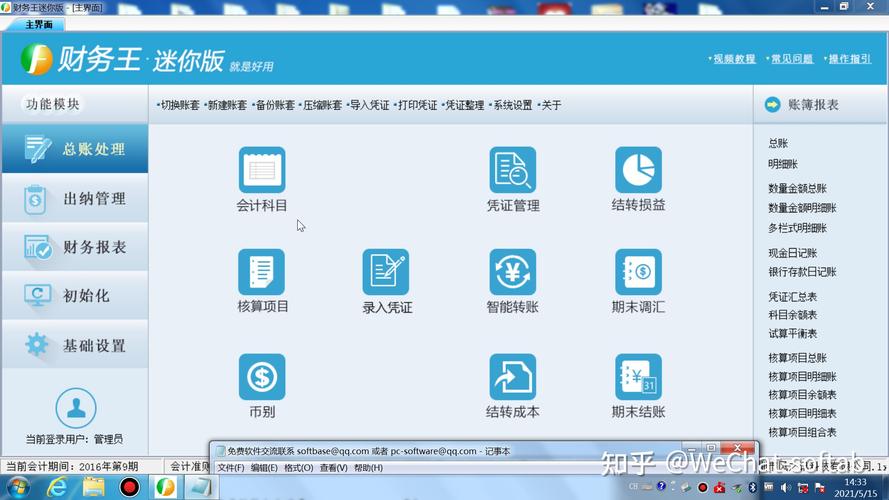Open the 核算项目总账 report
The width and height of the screenshot is (889, 500).
pos(797,358)
